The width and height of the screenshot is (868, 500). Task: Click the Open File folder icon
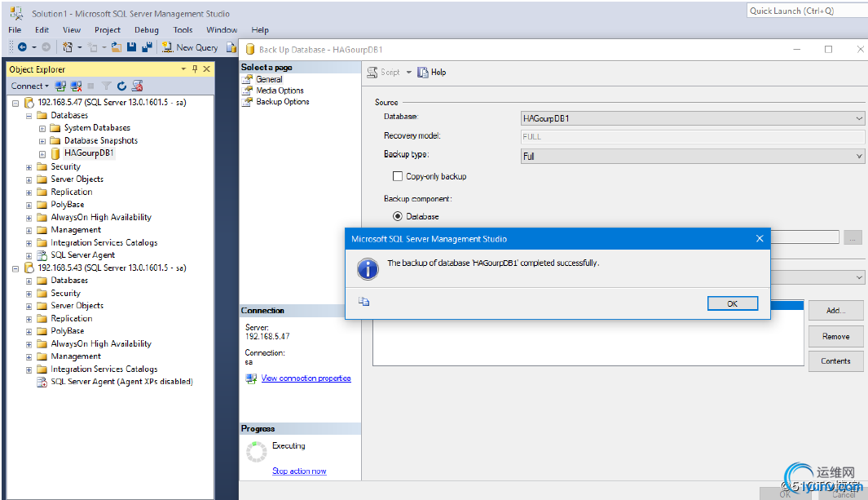pos(117,47)
